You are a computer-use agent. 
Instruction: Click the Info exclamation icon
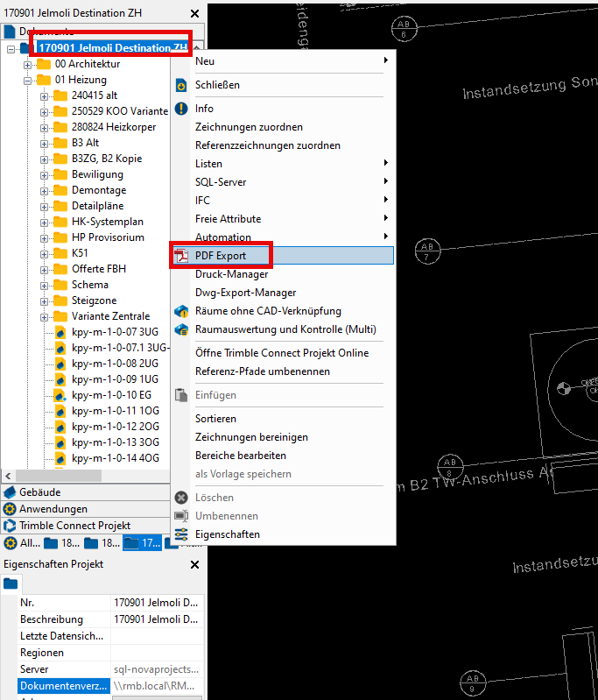181,109
